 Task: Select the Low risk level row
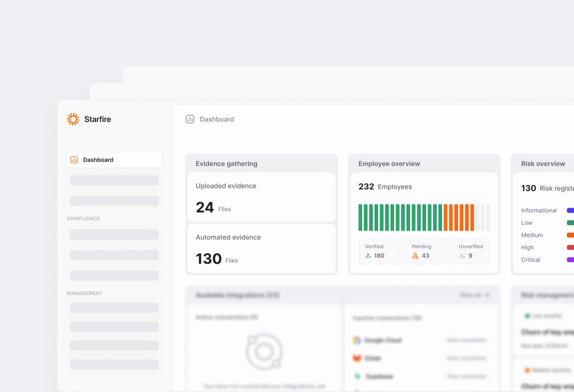click(547, 223)
